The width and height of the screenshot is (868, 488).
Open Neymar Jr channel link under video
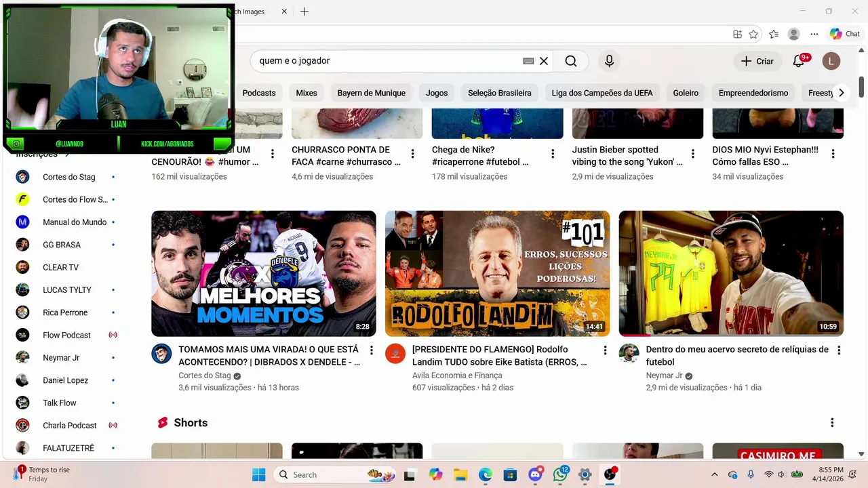(665, 375)
